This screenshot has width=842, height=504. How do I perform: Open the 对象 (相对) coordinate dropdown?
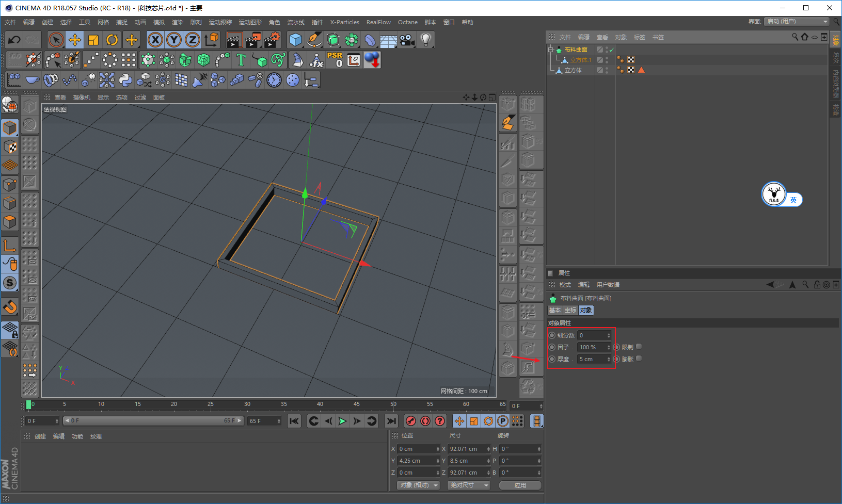(x=418, y=485)
